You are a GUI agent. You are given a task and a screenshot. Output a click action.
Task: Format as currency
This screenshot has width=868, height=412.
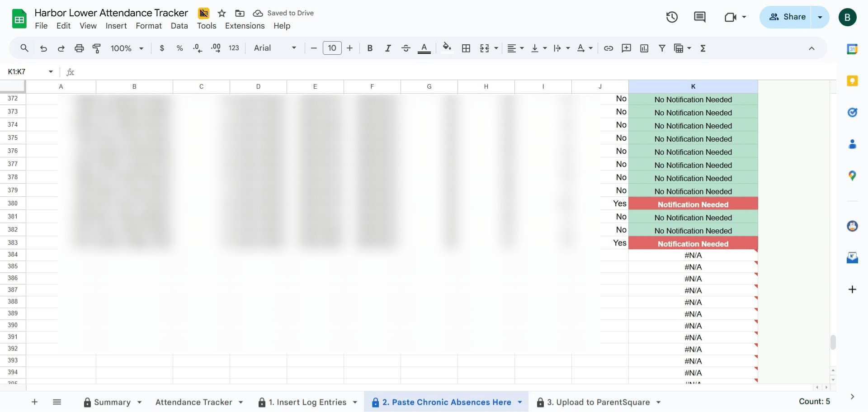[162, 48]
